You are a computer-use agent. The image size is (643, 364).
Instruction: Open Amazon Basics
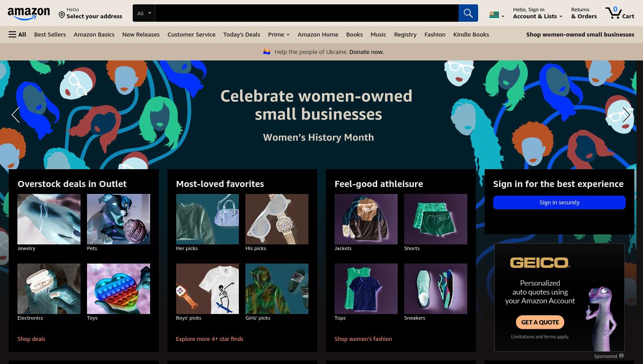(94, 34)
